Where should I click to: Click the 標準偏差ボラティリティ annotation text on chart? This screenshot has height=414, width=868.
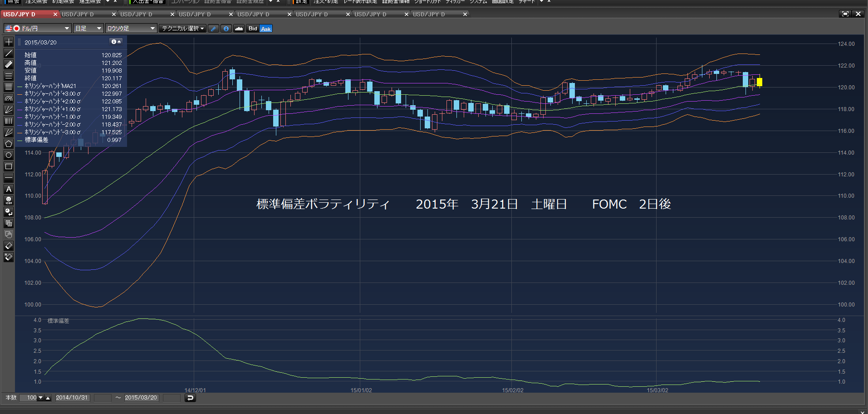323,204
